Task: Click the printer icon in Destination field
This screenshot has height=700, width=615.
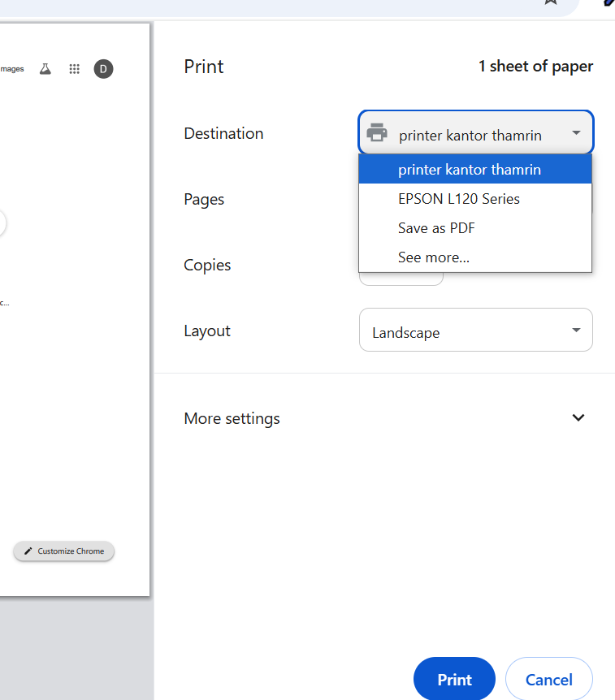Action: tap(376, 133)
